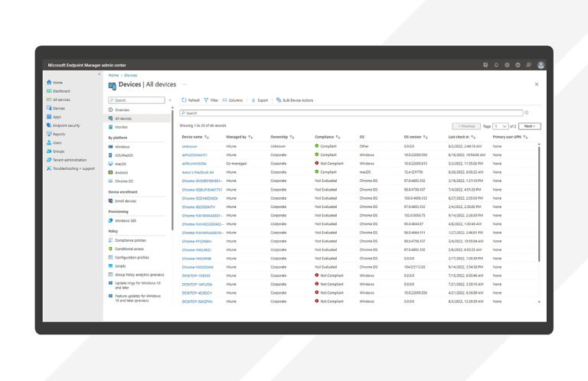Sort by Primary user UPN column
Viewport: 588px width, 381px height.
click(511, 137)
